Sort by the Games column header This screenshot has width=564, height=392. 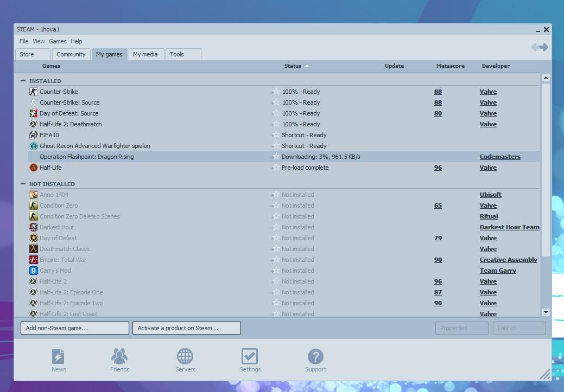pos(51,66)
